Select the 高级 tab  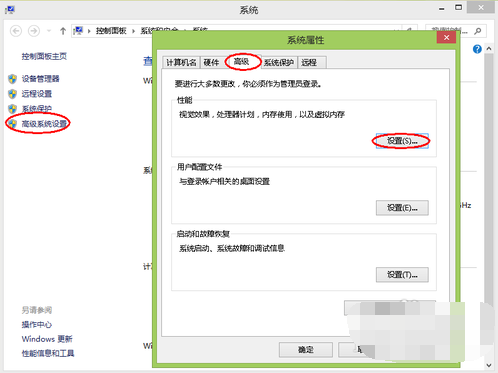242,62
